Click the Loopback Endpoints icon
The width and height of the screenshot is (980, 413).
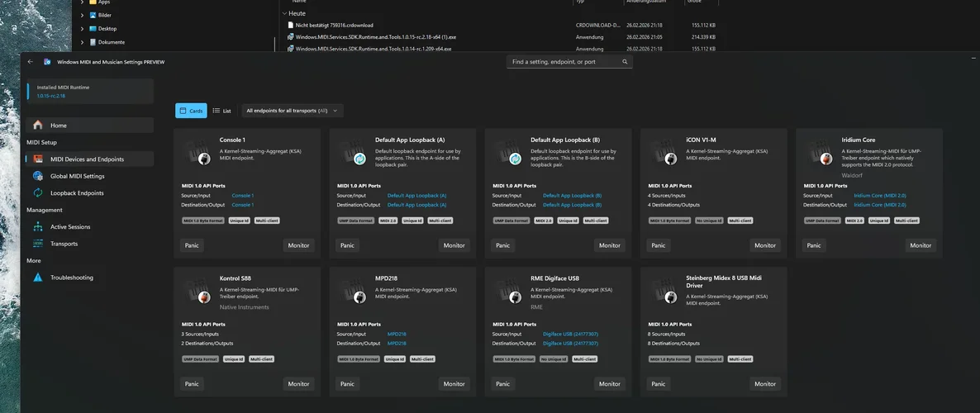tap(38, 193)
